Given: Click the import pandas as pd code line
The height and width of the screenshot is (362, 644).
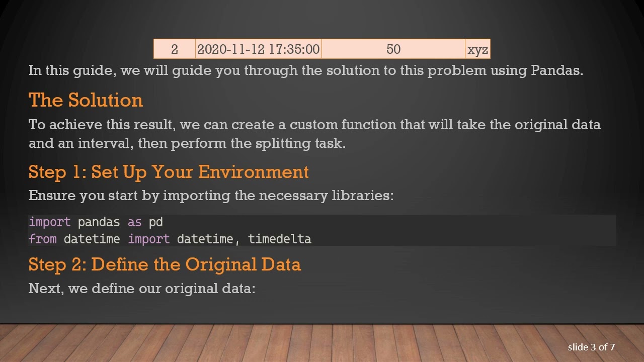Looking at the screenshot, I should coord(96,222).
